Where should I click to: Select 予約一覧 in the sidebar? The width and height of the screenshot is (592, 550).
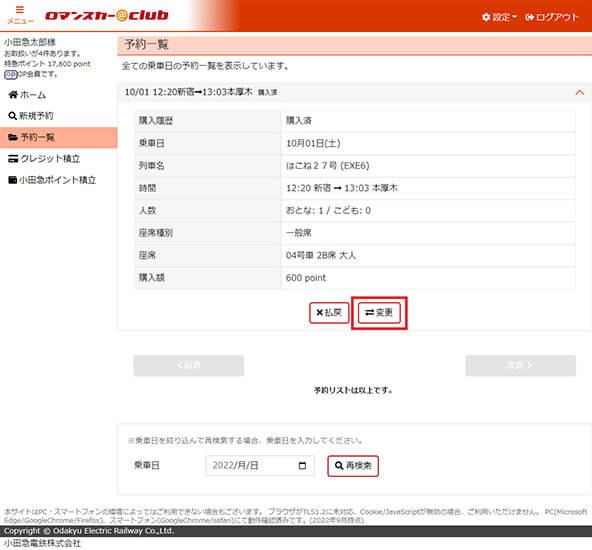(59, 137)
